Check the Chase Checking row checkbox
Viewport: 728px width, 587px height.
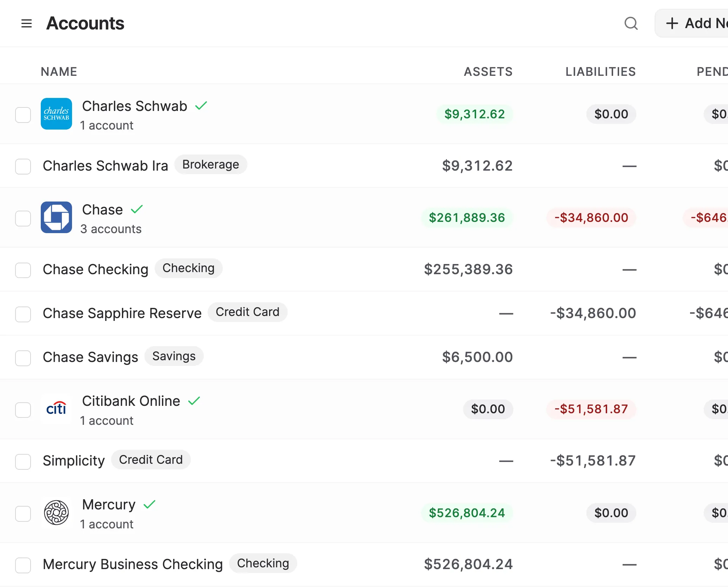23,270
